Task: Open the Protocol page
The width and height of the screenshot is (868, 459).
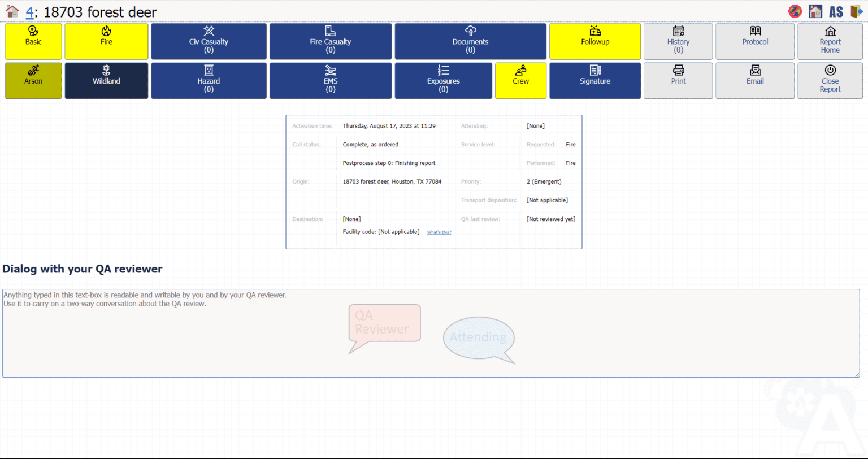Action: [754, 41]
